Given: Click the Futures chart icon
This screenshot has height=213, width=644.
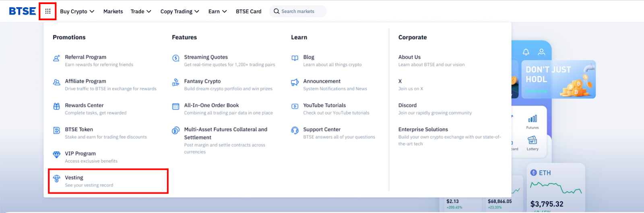Looking at the screenshot, I should click(x=533, y=119).
